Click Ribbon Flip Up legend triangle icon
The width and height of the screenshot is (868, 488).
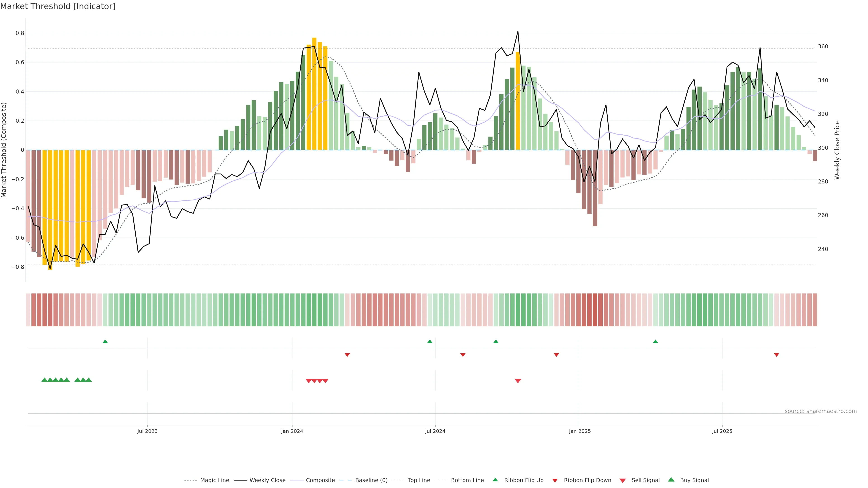click(x=495, y=480)
